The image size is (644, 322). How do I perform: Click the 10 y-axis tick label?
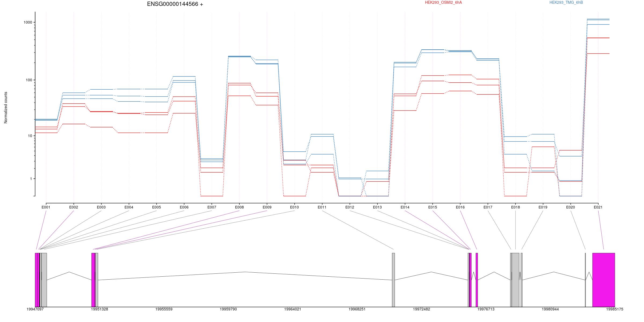30,136
